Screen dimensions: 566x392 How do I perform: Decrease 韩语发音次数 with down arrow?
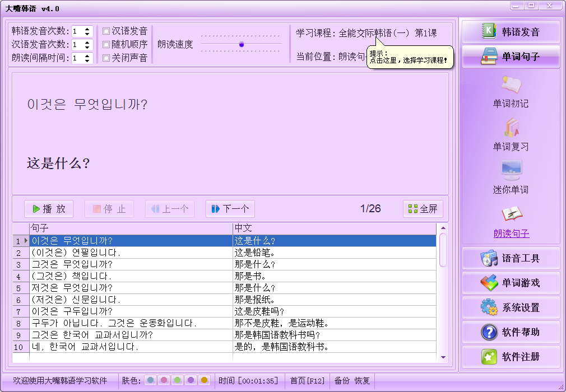(x=87, y=34)
